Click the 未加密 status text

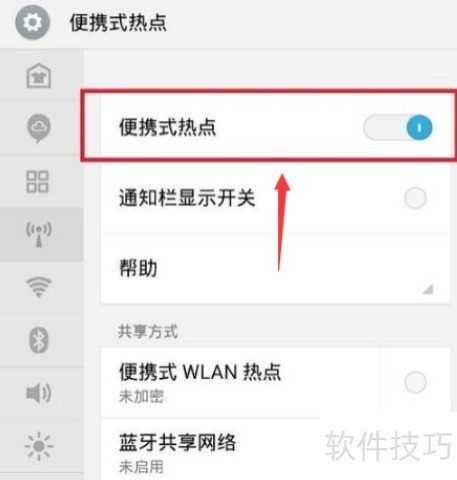141,396
